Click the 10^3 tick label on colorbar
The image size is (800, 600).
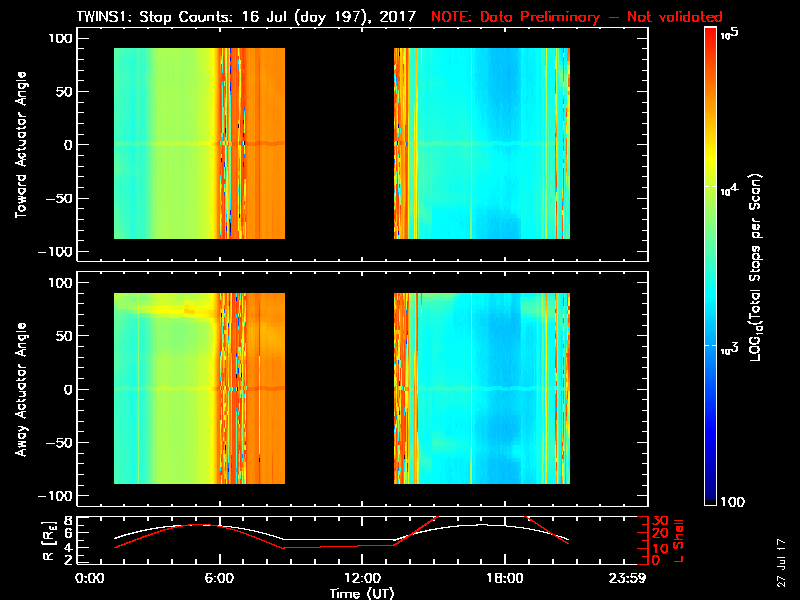pos(730,349)
